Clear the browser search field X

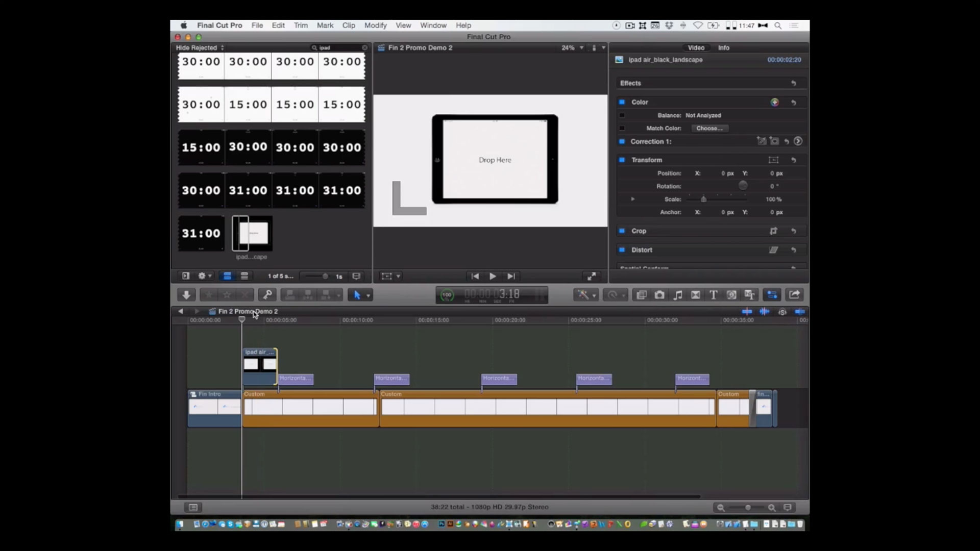pos(364,47)
